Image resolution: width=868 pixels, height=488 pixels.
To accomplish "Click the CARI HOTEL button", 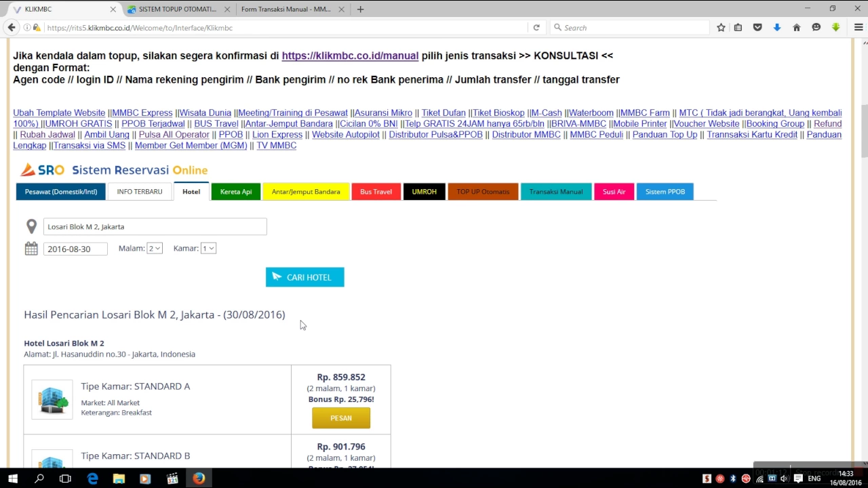I will pyautogui.click(x=305, y=277).
